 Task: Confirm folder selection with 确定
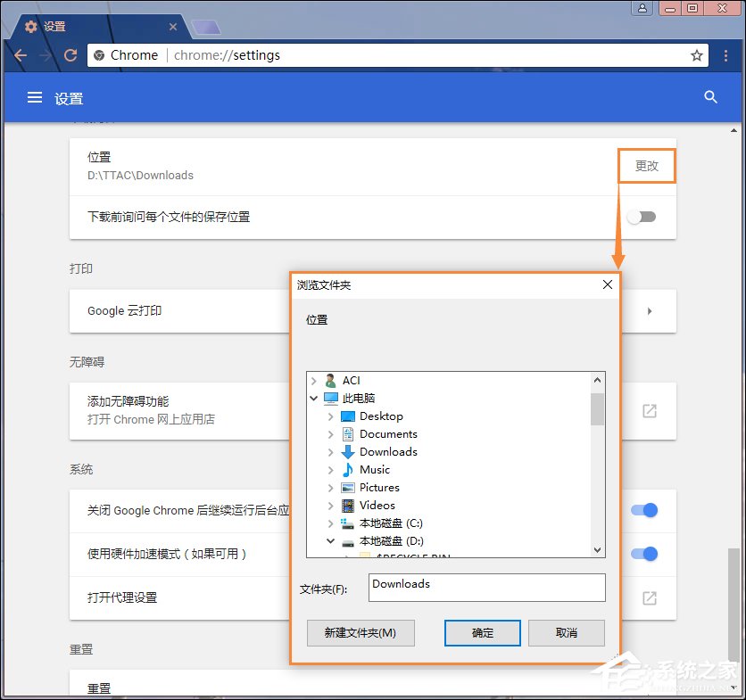(x=482, y=632)
